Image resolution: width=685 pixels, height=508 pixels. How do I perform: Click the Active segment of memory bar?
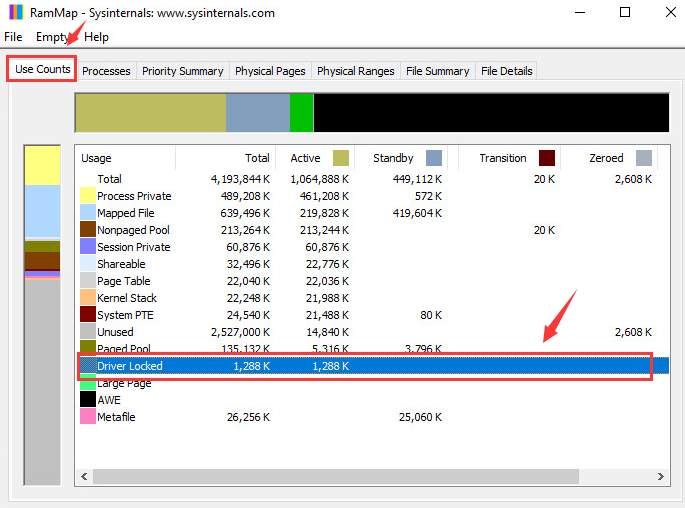point(151,112)
